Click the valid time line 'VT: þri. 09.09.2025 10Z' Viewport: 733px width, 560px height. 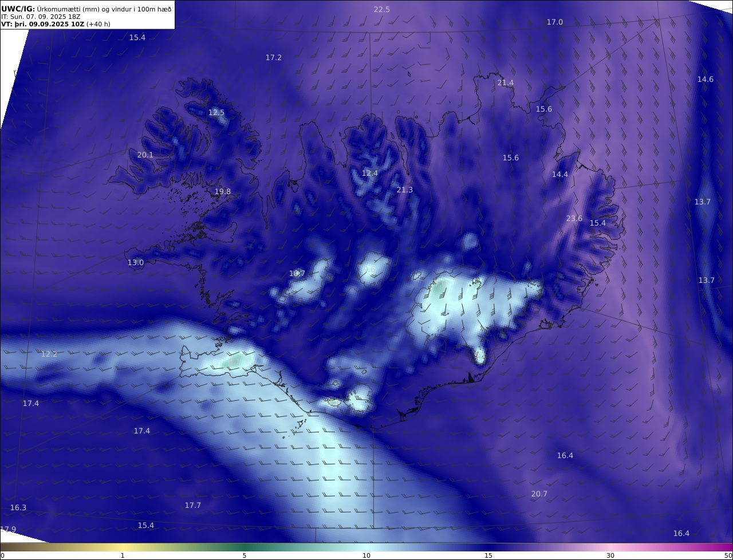(42, 24)
